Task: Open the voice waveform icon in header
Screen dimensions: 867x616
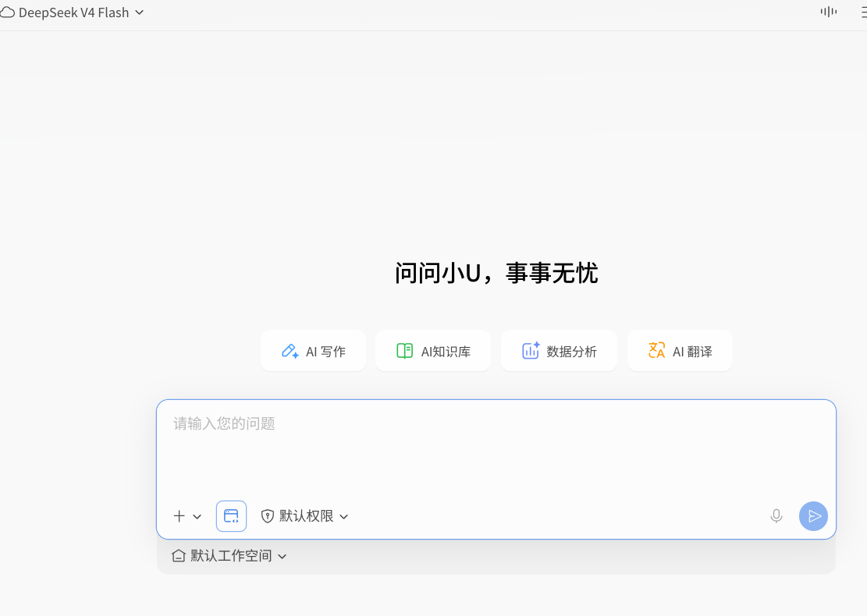Action: coord(828,12)
